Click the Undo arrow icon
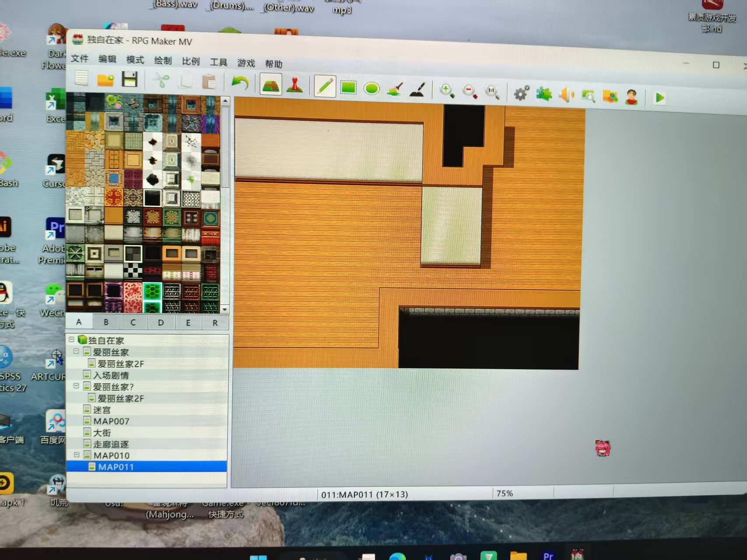This screenshot has width=747, height=560. point(240,83)
